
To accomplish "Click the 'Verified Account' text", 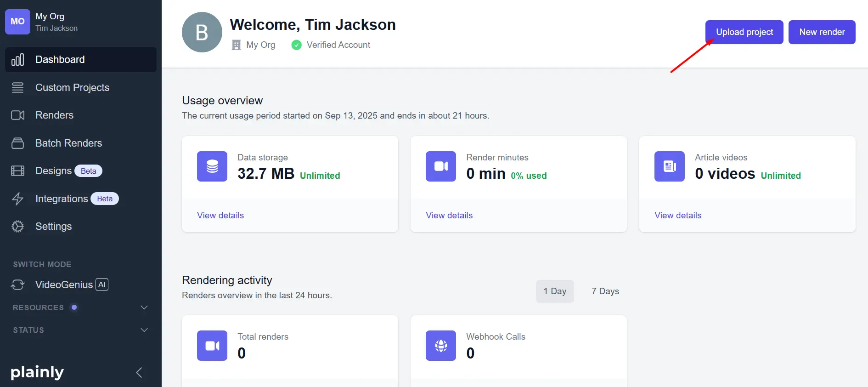I will 338,45.
